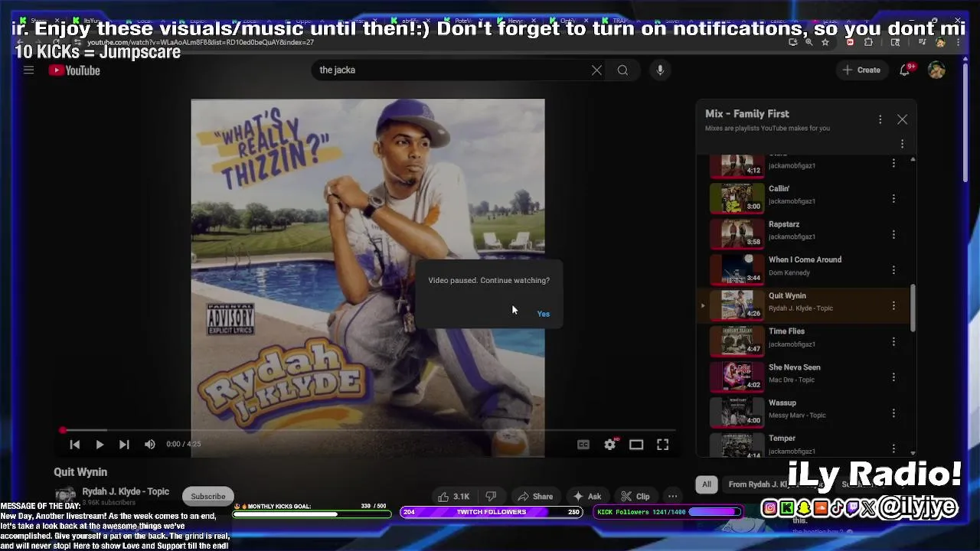Subscribe to Rydah J. Klyde - Topic

click(x=208, y=496)
